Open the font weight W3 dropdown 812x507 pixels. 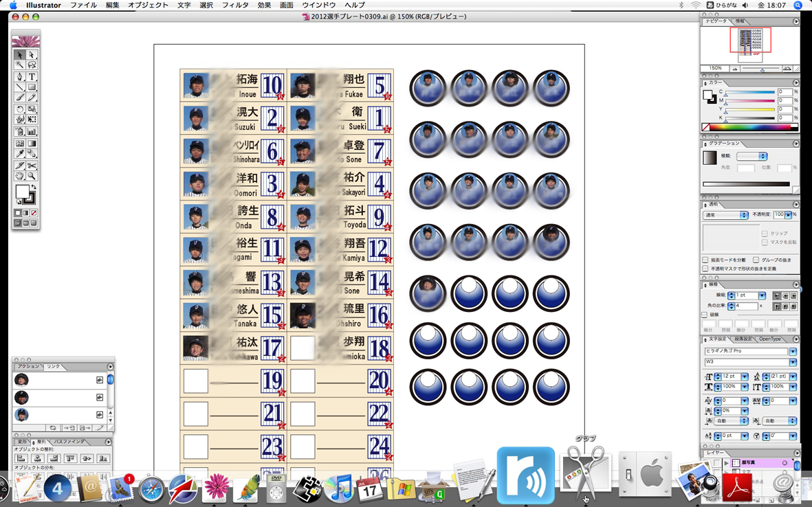click(793, 362)
